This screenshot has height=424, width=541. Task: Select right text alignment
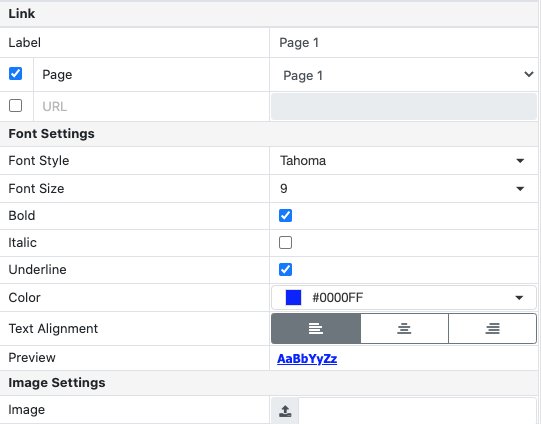493,328
